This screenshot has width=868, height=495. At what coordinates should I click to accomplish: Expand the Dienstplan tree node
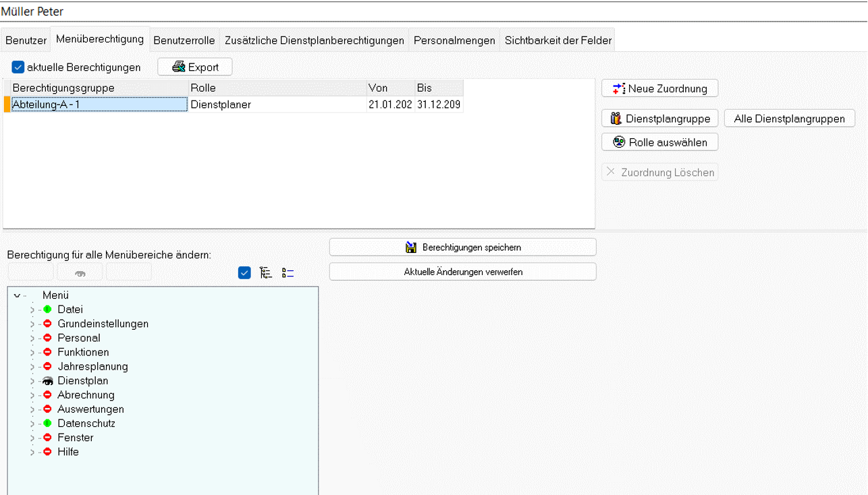tap(32, 381)
